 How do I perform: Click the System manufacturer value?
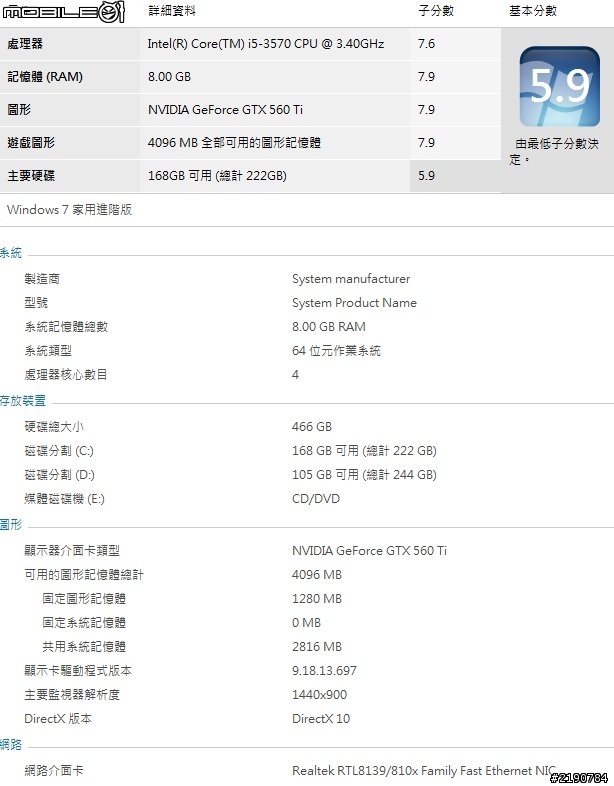pyautogui.click(x=351, y=279)
